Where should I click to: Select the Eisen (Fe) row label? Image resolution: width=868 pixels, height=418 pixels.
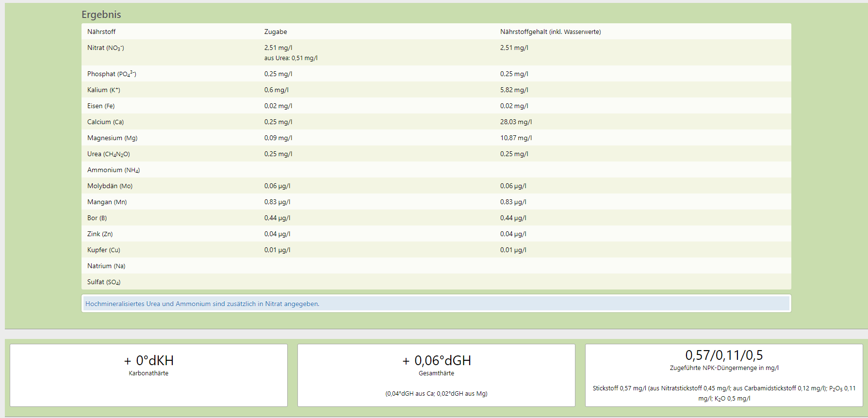(x=101, y=106)
